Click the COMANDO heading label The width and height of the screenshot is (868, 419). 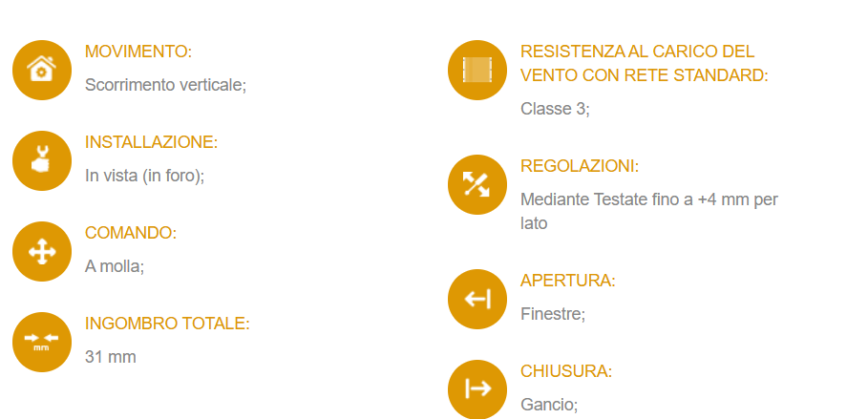tap(131, 233)
